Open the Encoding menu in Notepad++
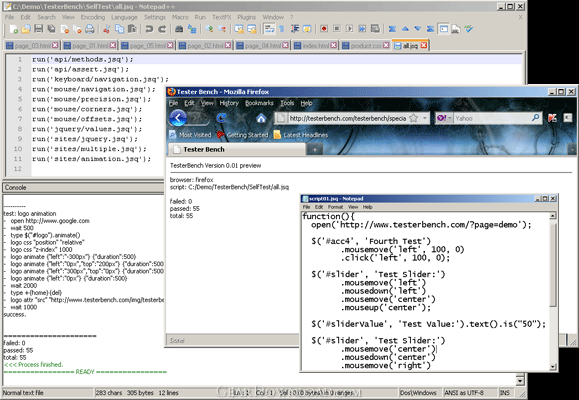This screenshot has width=579, height=400. [93, 17]
